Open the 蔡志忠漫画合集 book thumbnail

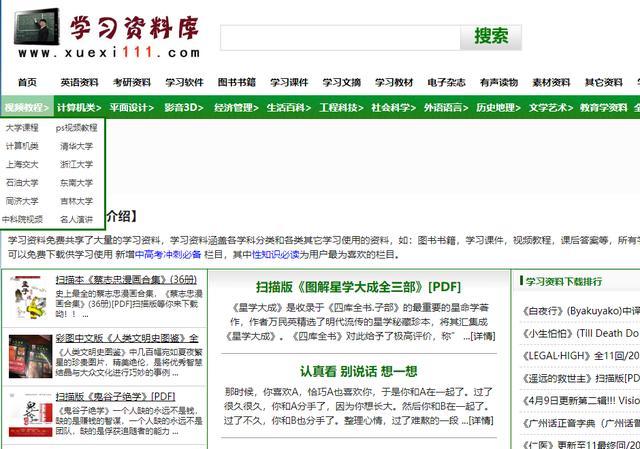click(29, 297)
